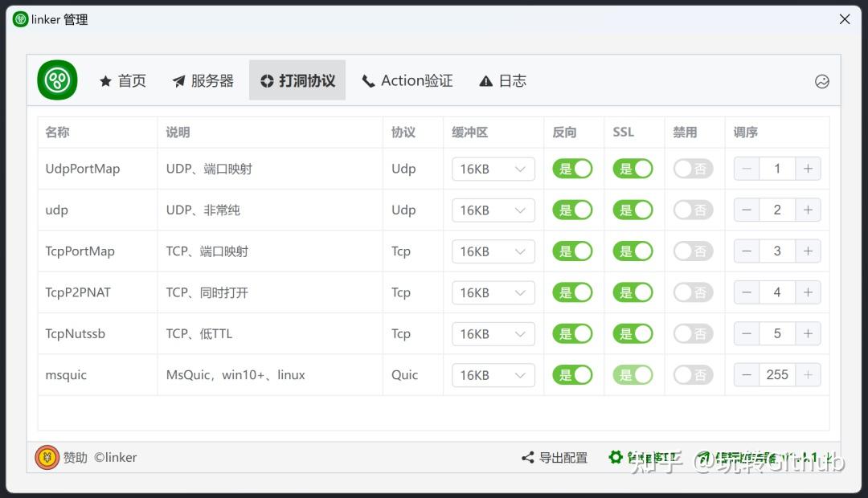Open buffer dropdown for UdpPortMap

point(493,169)
